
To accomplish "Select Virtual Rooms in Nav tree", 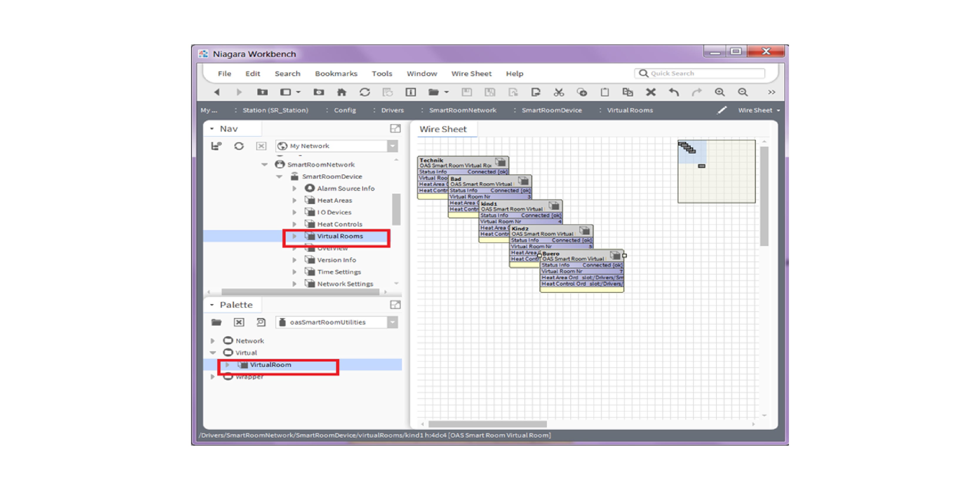I will [x=340, y=236].
